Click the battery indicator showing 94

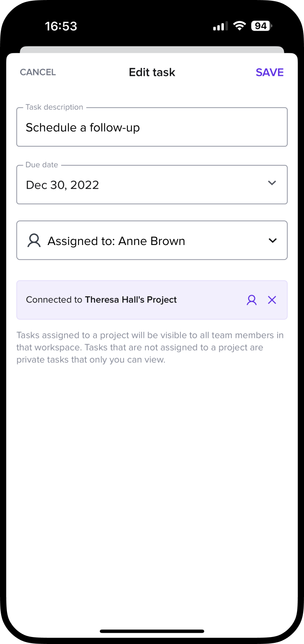(261, 26)
